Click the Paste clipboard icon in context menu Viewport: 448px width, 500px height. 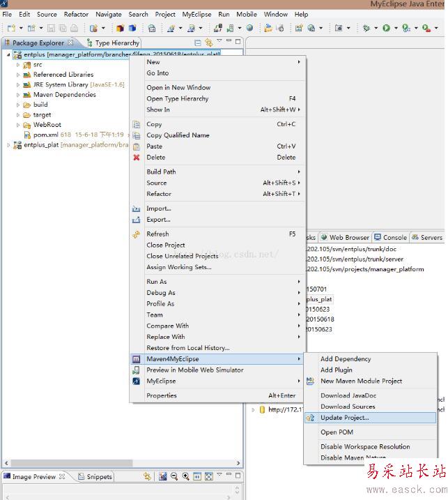point(137,146)
